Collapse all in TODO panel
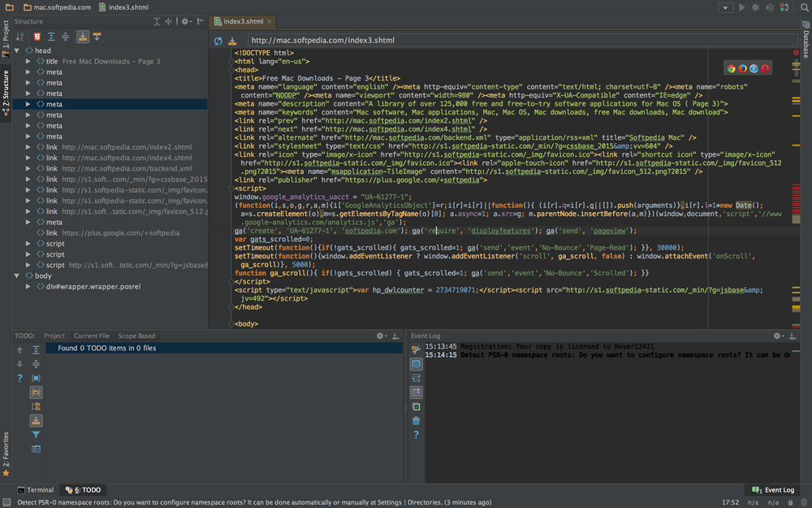812x508 pixels. pos(36,364)
